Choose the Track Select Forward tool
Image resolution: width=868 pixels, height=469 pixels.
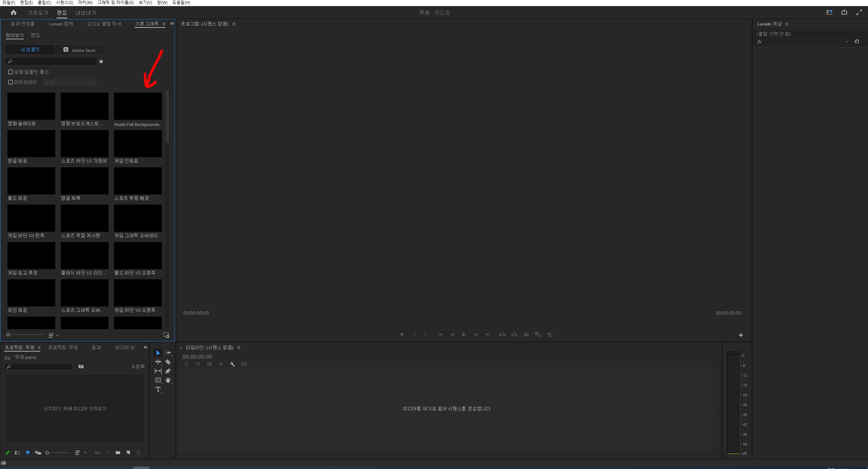pos(168,353)
